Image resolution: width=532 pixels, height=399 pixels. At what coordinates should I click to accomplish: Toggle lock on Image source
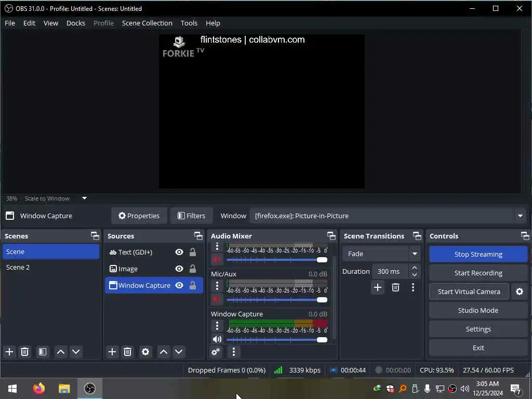click(x=192, y=269)
